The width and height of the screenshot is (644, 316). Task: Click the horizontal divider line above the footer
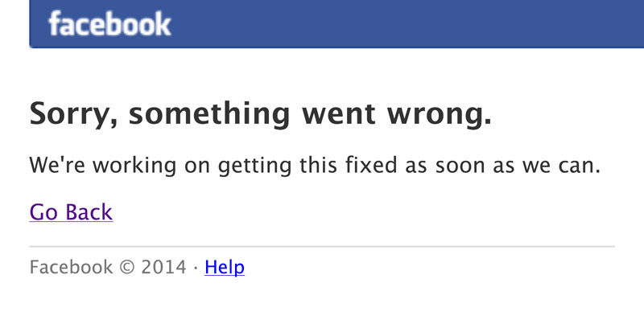(x=322, y=247)
